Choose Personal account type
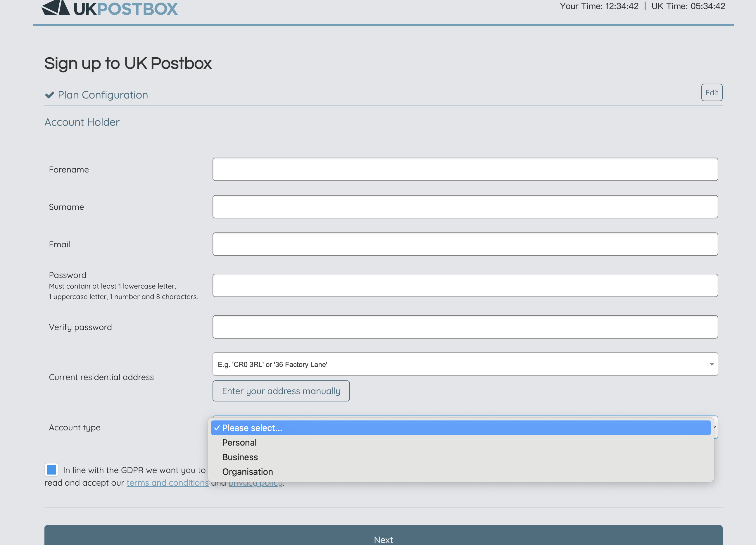 click(x=461, y=443)
